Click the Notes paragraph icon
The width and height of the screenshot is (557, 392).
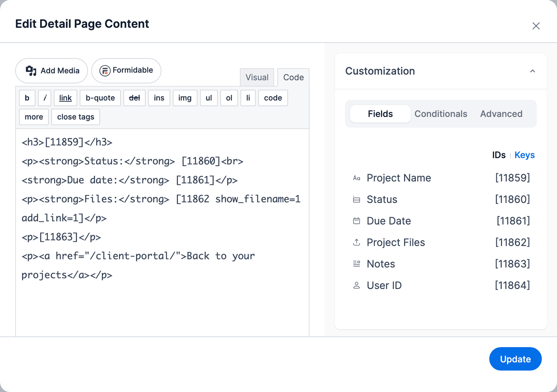pyautogui.click(x=356, y=264)
